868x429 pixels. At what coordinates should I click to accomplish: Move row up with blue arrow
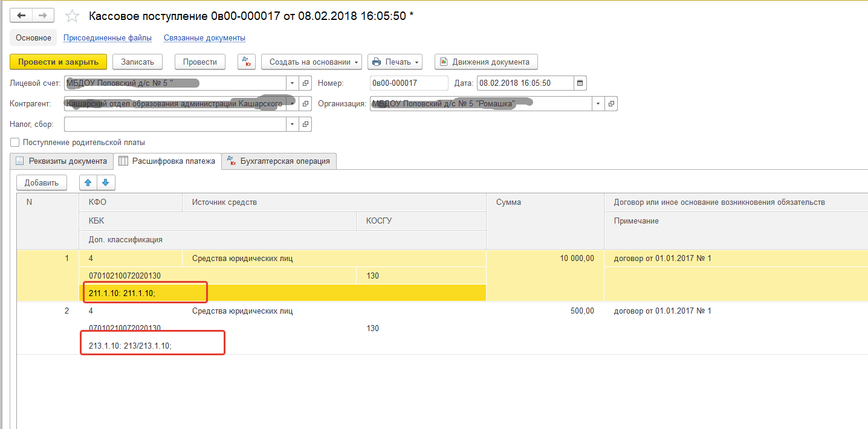tap(88, 182)
